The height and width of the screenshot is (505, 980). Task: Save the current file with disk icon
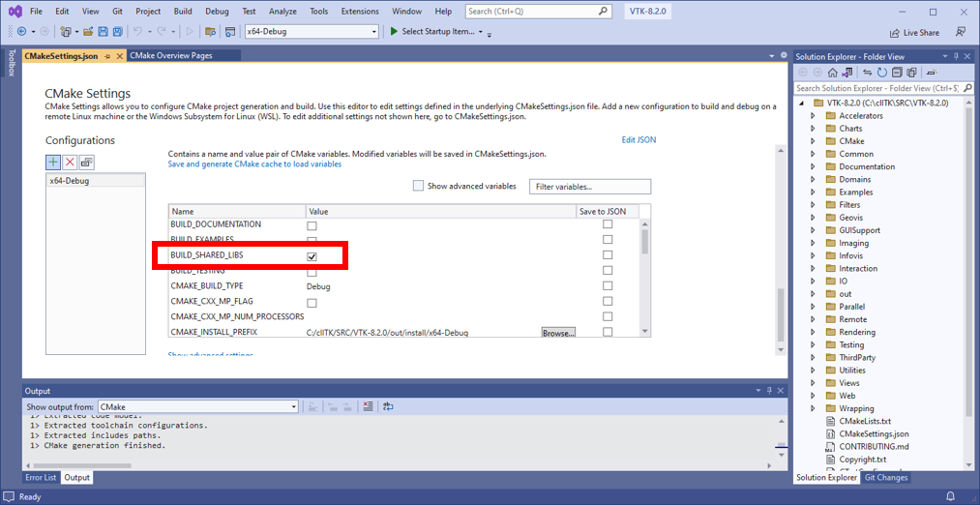tap(104, 31)
